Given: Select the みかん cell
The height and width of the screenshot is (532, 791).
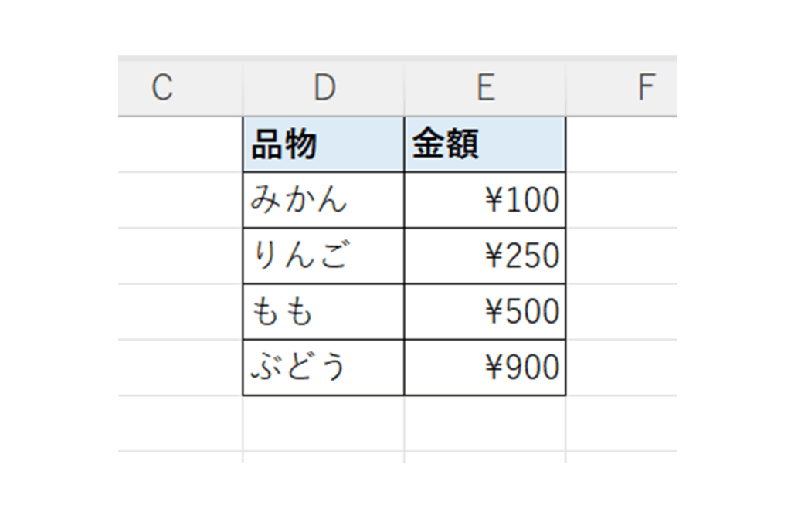Looking at the screenshot, I should coord(323,200).
